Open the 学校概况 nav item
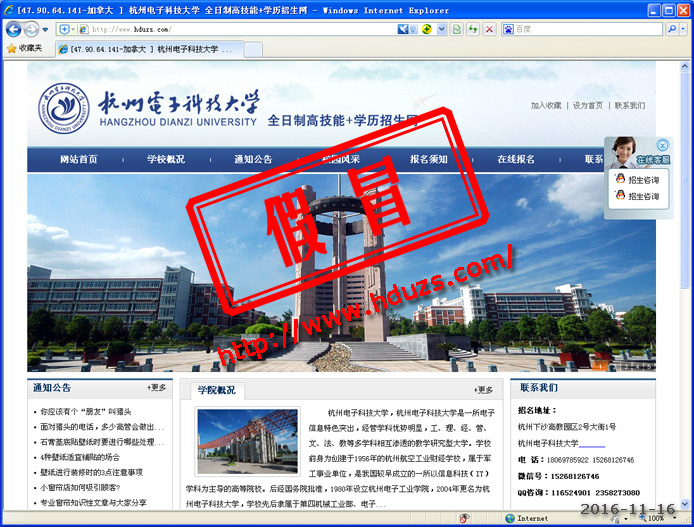This screenshot has width=694, height=527. (x=166, y=159)
